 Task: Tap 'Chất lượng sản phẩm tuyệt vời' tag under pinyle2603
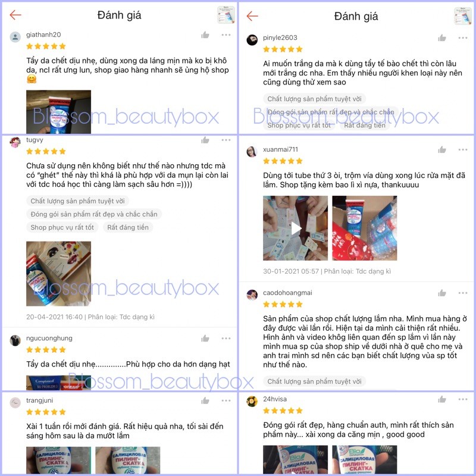[314, 99]
